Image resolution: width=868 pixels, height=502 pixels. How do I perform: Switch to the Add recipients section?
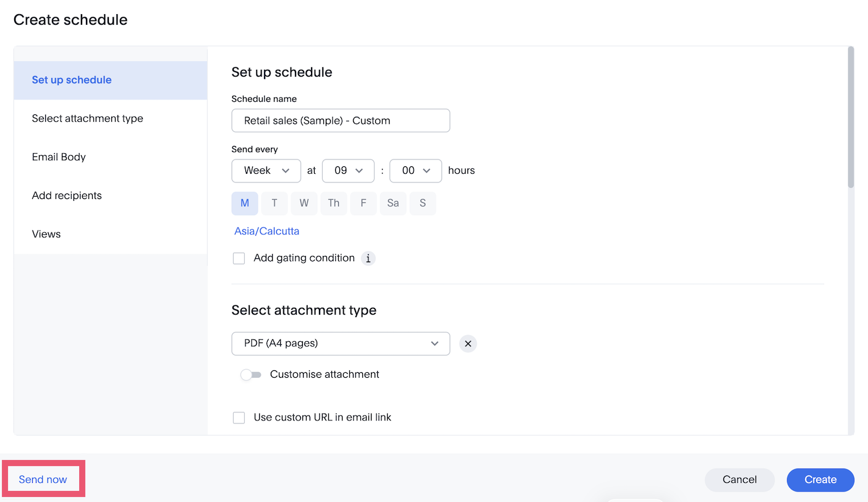(x=67, y=195)
